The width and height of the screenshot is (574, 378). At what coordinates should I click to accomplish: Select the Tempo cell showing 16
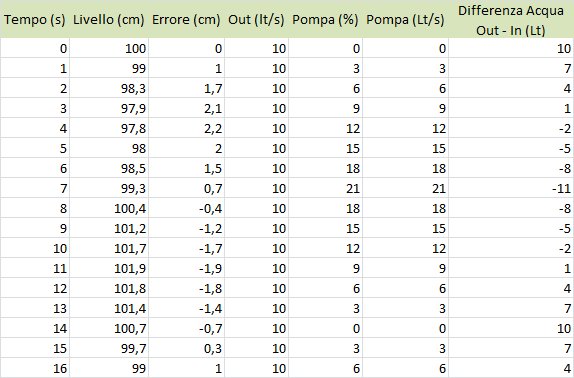35,368
